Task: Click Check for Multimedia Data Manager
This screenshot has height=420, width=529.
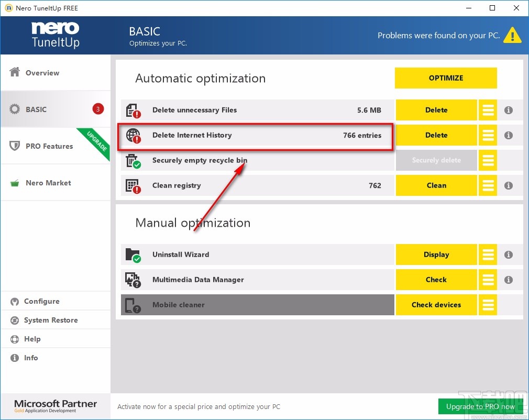Action: (x=436, y=280)
